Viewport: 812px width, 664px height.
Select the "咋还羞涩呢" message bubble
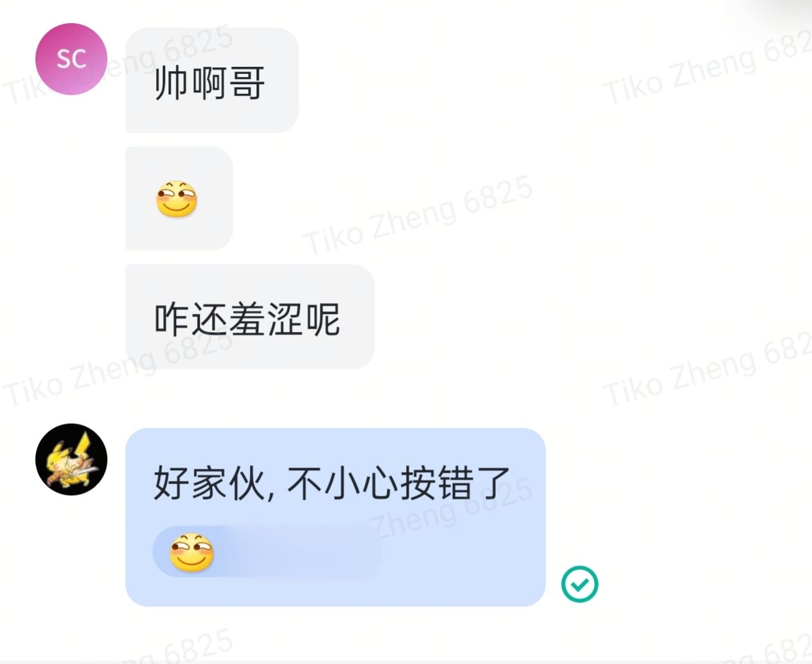coord(250,317)
